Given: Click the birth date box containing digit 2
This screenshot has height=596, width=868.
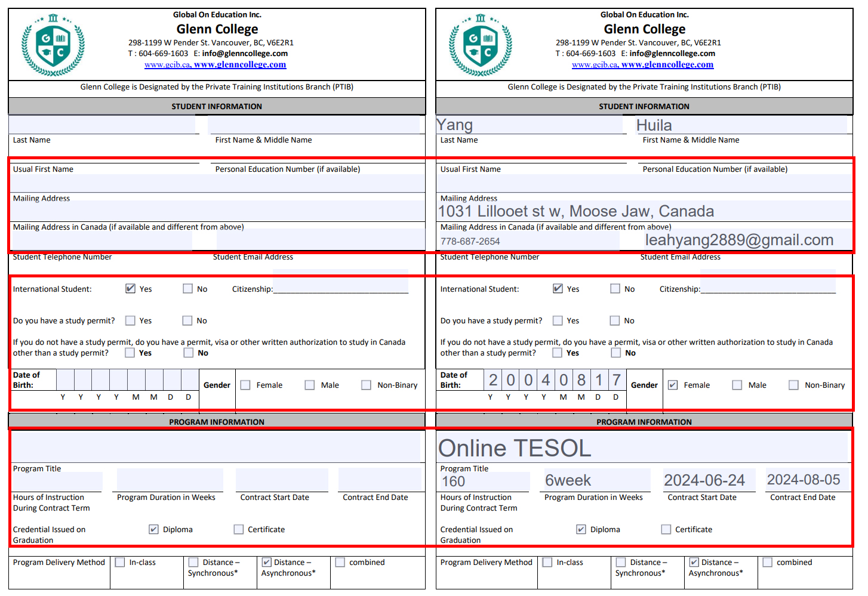Looking at the screenshot, I should (493, 380).
